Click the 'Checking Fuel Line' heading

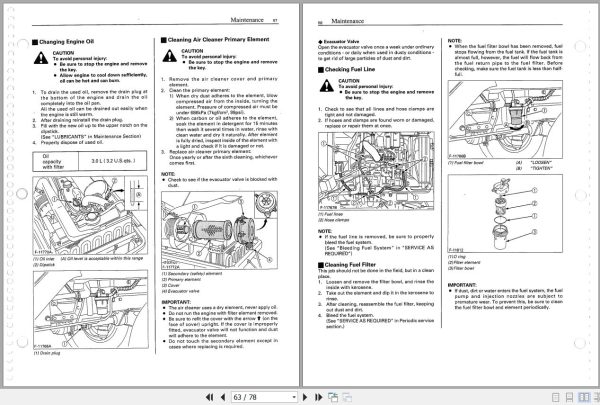tap(350, 69)
